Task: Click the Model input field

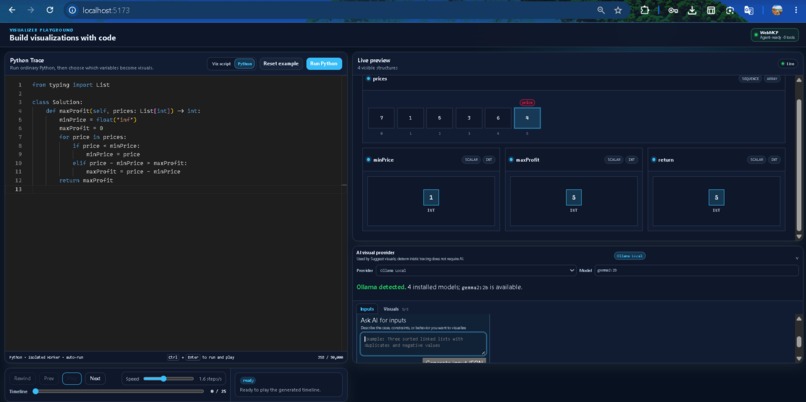Action: tap(697, 270)
